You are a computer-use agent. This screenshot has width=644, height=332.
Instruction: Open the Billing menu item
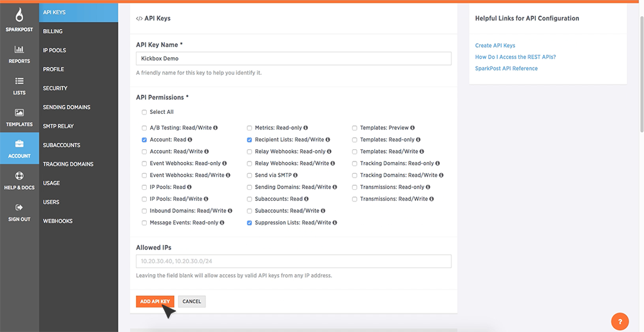point(53,32)
